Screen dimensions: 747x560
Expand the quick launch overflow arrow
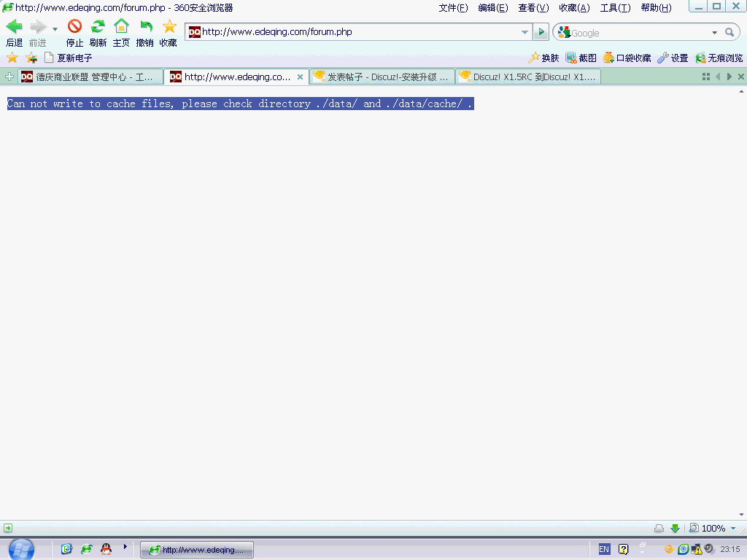(125, 547)
